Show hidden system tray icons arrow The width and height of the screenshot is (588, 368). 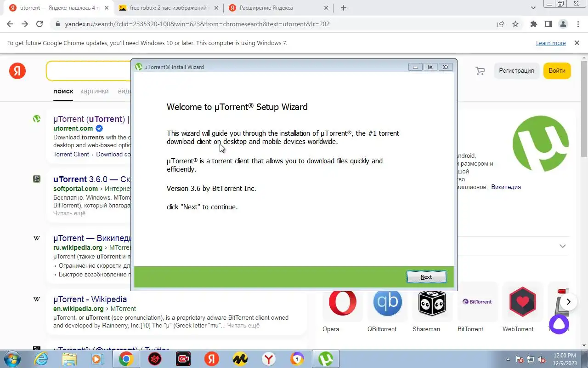tap(509, 359)
